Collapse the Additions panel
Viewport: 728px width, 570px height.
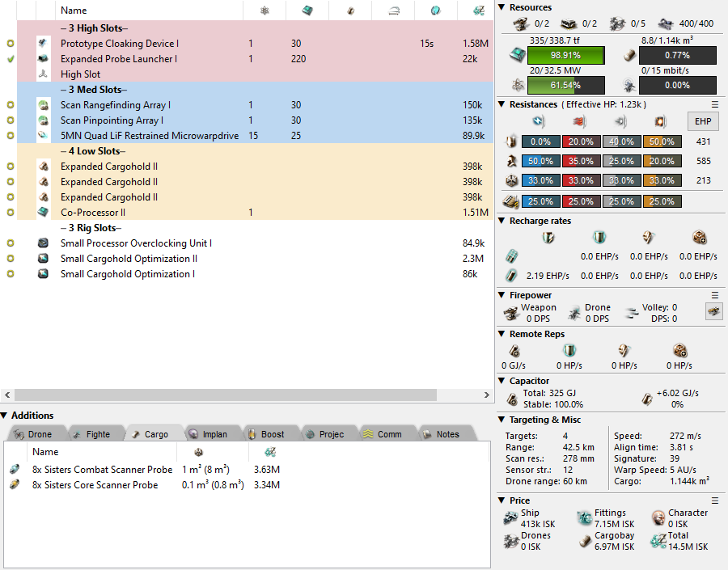(5, 416)
